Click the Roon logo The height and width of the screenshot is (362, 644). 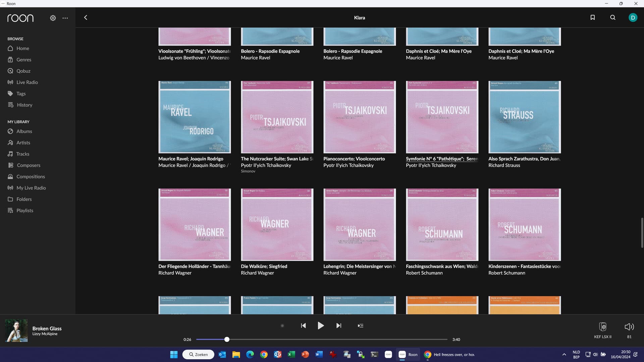20,18
